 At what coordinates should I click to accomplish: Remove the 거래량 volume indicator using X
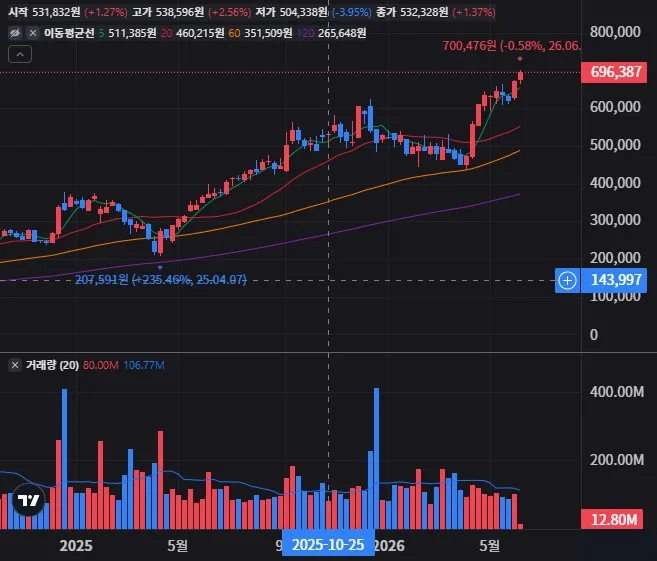[15, 365]
